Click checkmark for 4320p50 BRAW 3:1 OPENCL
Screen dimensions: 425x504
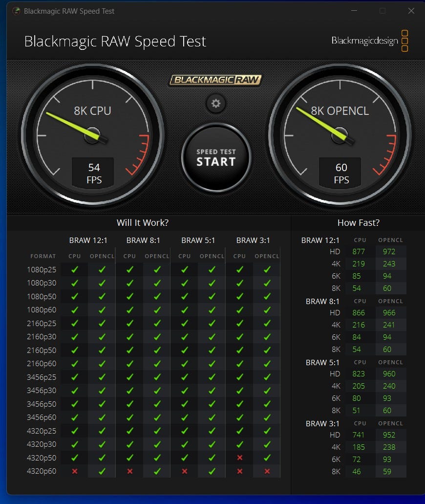267,458
